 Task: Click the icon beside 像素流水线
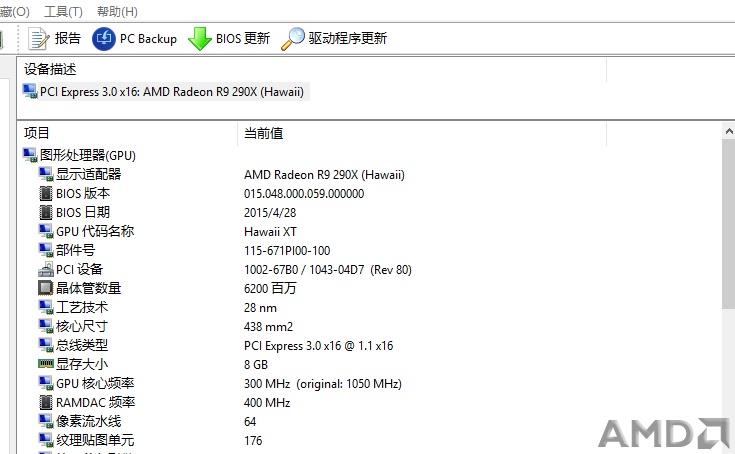click(46, 421)
